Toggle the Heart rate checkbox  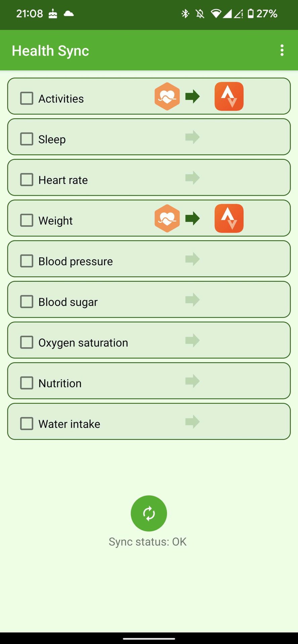[27, 179]
